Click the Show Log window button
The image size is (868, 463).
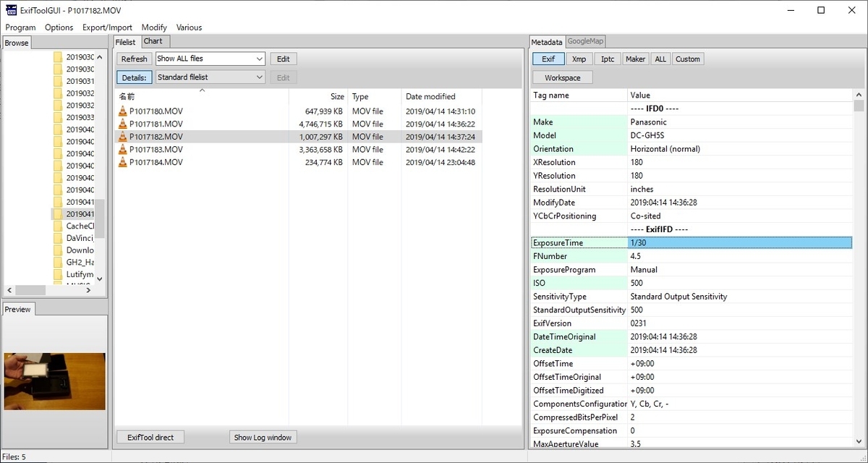[263, 437]
